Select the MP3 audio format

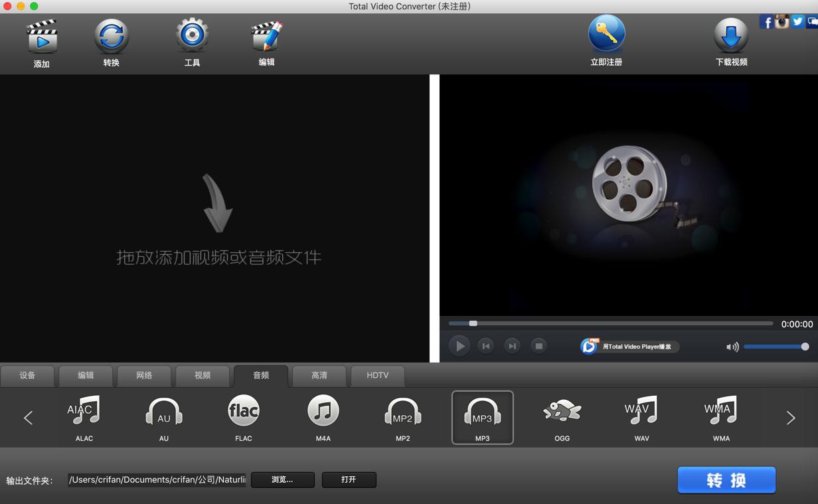click(x=483, y=418)
